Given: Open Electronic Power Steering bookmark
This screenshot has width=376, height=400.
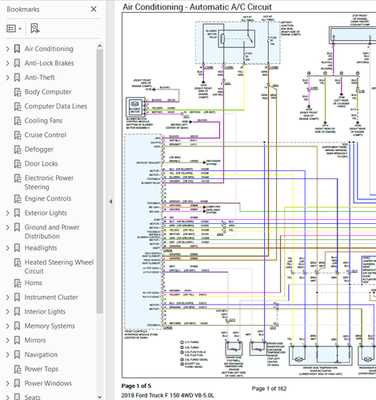Looking at the screenshot, I should pos(49,182).
